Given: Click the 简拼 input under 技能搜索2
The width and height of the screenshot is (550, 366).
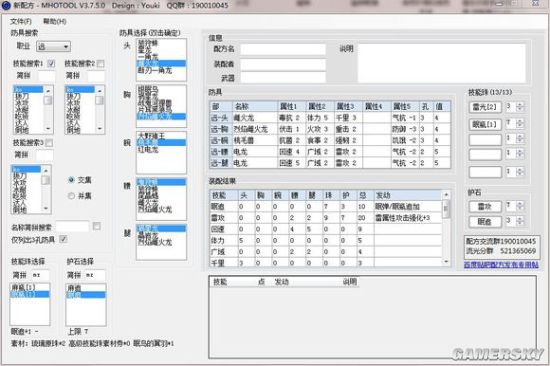Looking at the screenshot, I should (96, 76).
